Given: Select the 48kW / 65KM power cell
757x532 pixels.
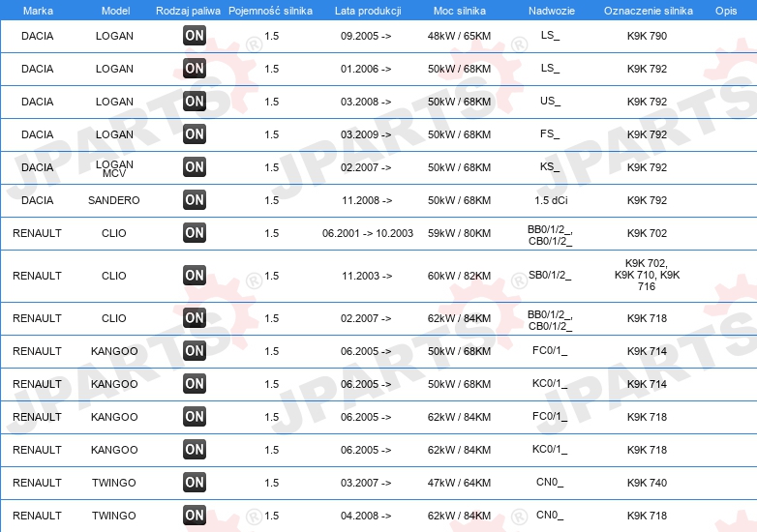Looking at the screenshot, I should pyautogui.click(x=459, y=36).
